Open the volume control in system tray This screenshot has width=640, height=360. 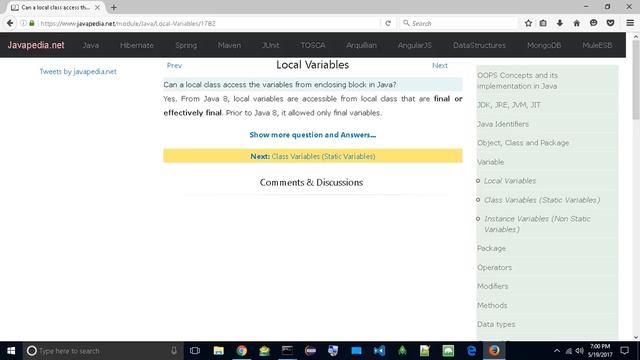(579, 351)
